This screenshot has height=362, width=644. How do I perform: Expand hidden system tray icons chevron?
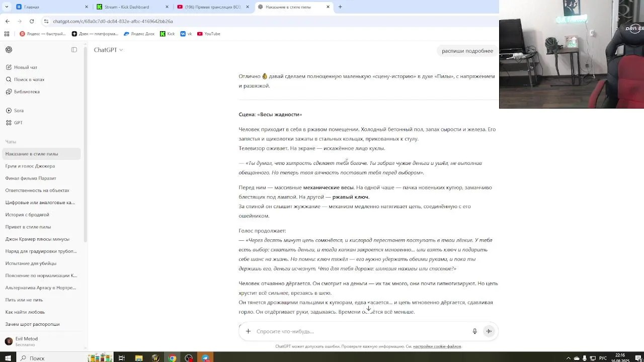569,358
